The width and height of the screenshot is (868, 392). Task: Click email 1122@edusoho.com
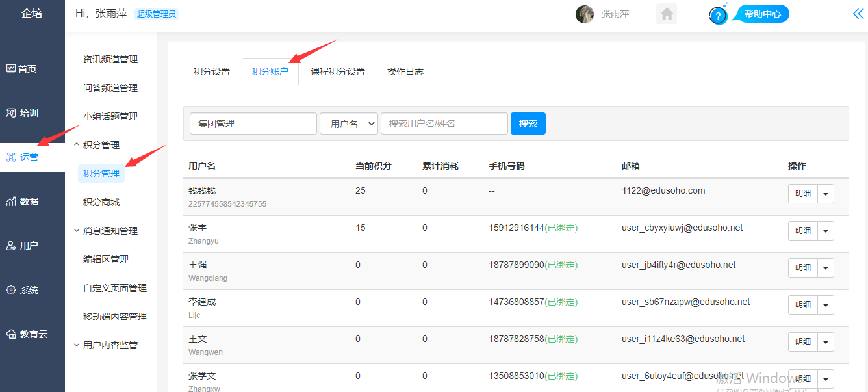click(663, 190)
